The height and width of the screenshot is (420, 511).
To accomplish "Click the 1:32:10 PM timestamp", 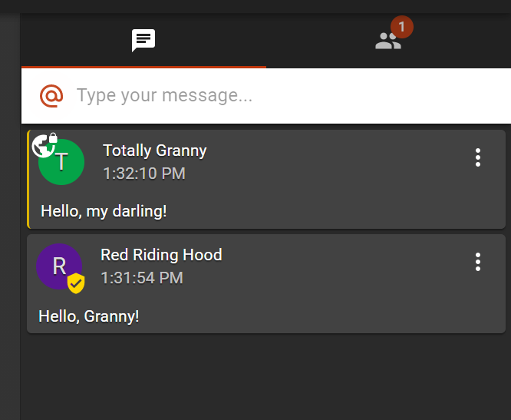I will click(144, 174).
